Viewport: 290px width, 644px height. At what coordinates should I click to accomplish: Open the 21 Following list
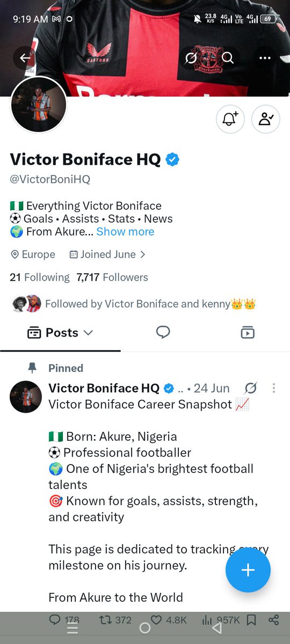tap(40, 277)
